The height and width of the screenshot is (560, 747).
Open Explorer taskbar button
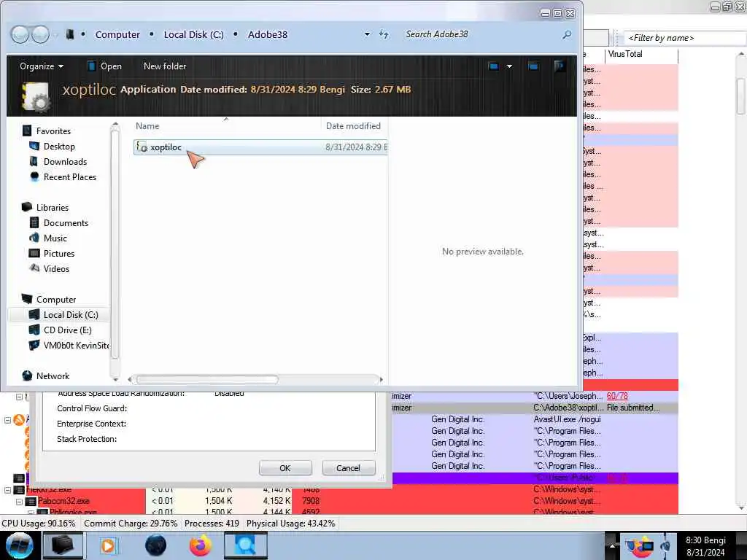[x=63, y=545]
